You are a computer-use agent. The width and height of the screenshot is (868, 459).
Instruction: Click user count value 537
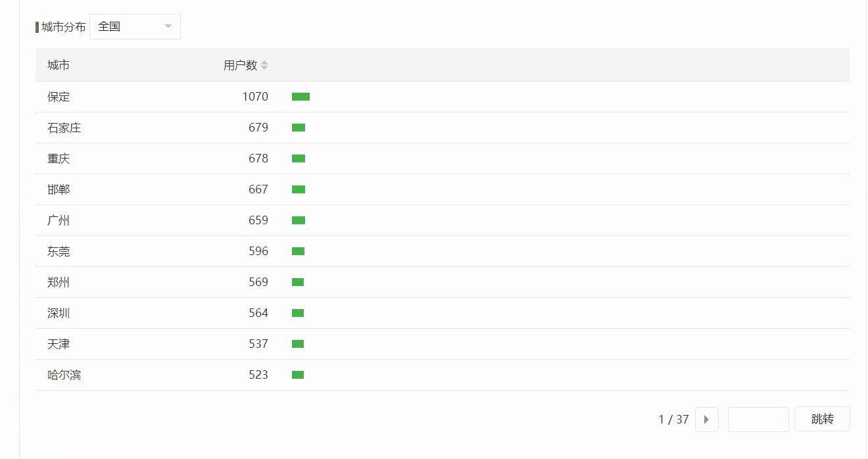pyautogui.click(x=258, y=344)
